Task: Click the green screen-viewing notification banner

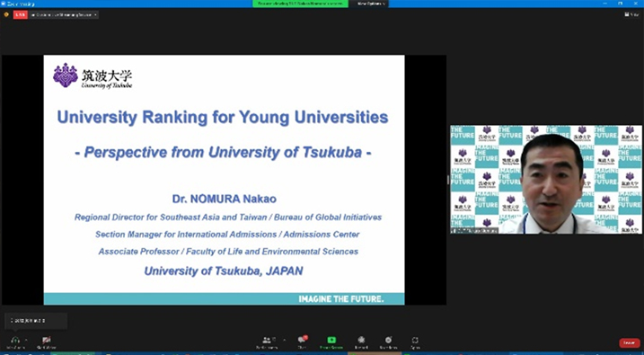Action: [300, 4]
